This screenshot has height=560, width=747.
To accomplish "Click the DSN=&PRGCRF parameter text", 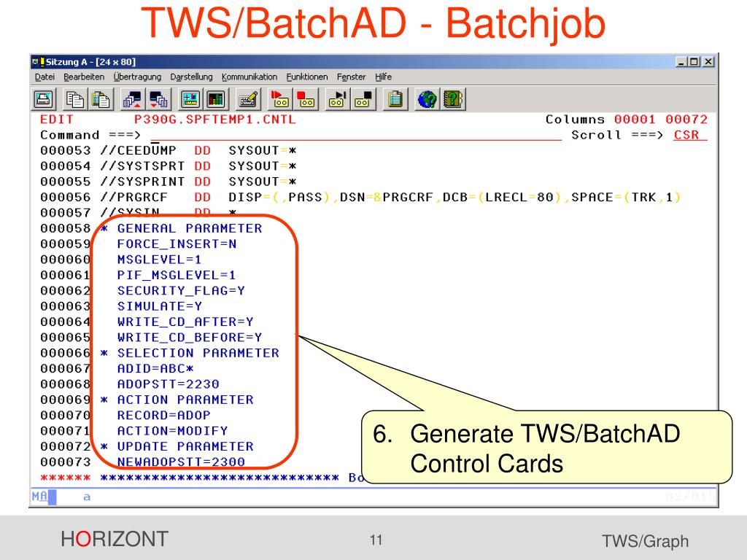I will click(x=387, y=198).
